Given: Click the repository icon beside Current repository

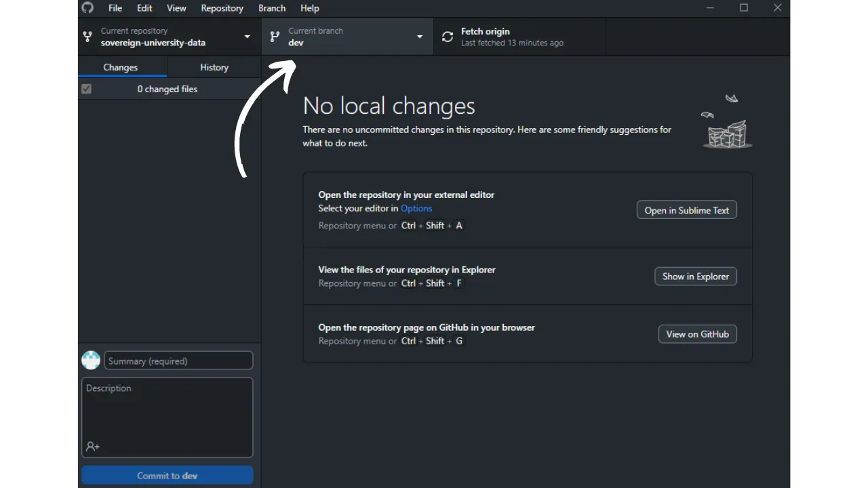Looking at the screenshot, I should [x=87, y=37].
